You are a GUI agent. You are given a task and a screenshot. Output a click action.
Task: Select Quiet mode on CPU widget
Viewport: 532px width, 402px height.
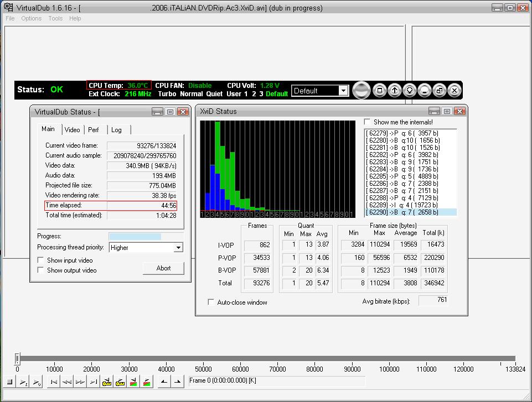pyautogui.click(x=214, y=94)
